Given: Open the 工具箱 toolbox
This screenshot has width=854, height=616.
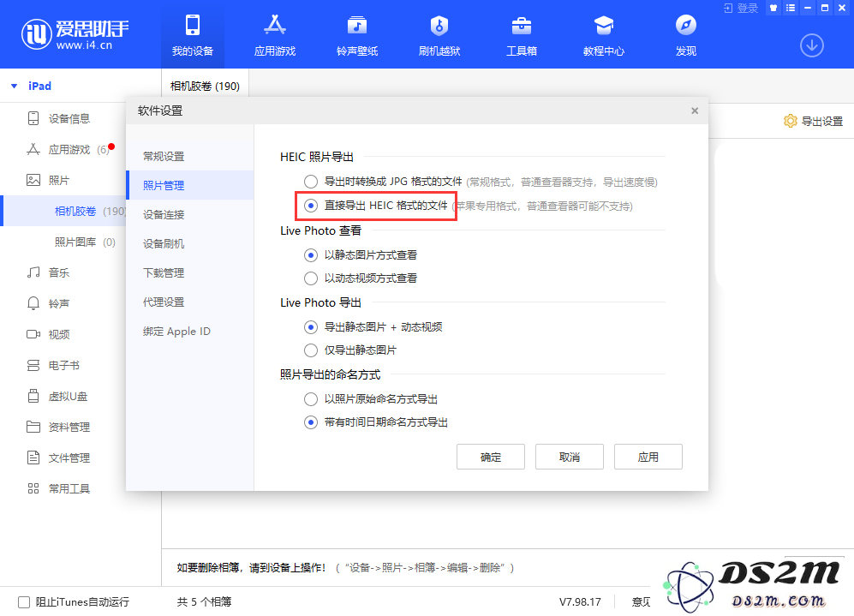Looking at the screenshot, I should pyautogui.click(x=522, y=35).
